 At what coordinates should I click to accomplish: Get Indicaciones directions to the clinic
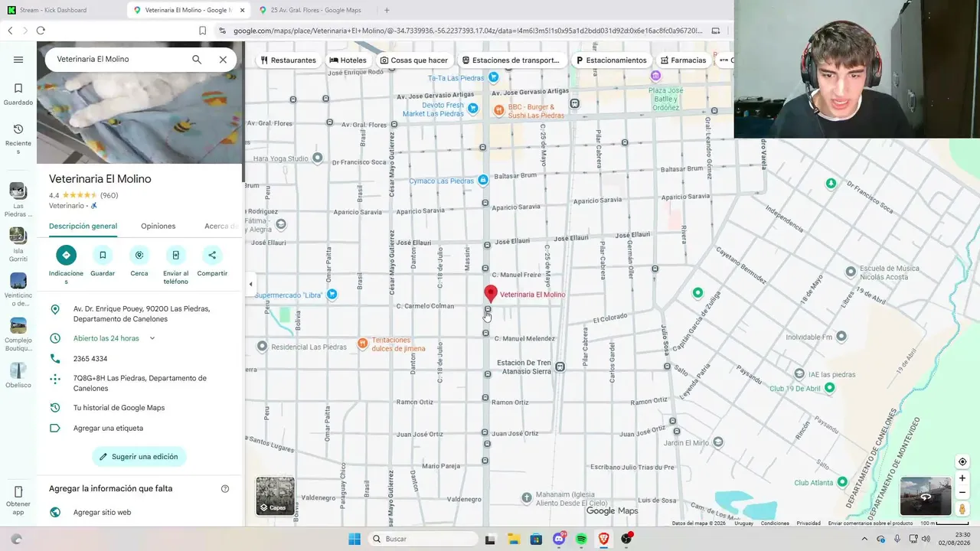point(66,255)
